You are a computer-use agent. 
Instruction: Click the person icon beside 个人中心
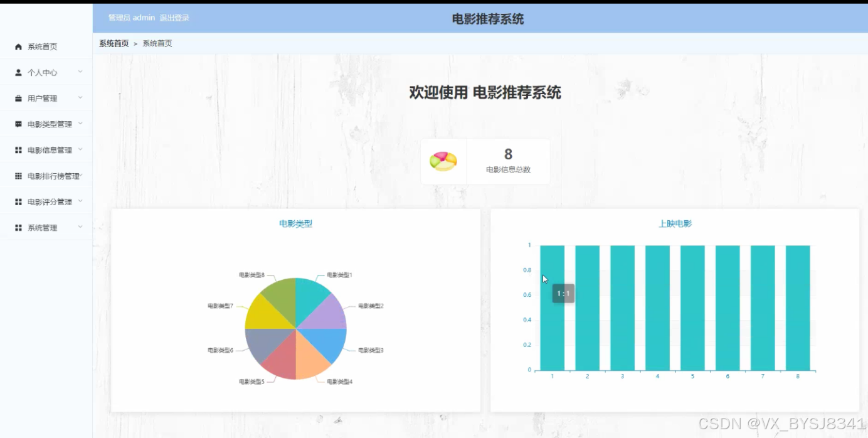(x=18, y=73)
